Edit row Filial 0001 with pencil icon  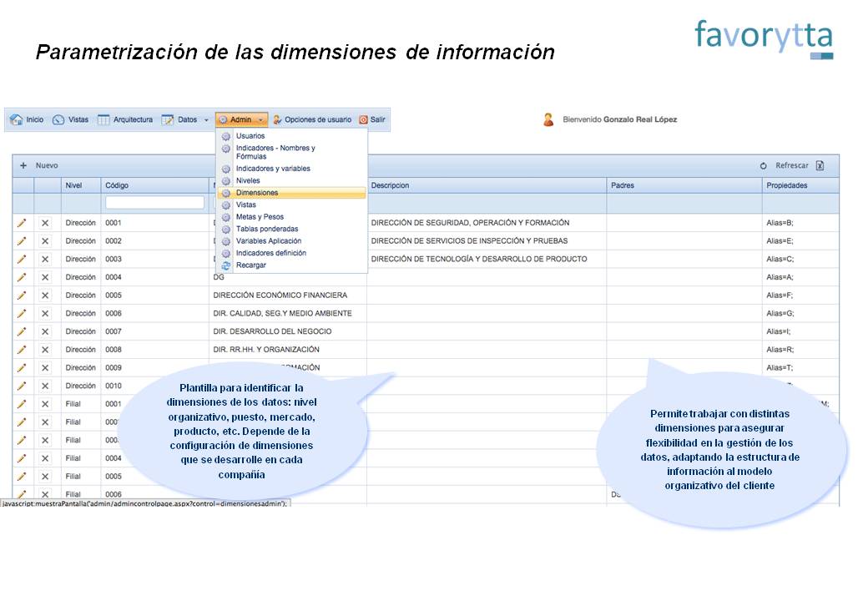22,404
